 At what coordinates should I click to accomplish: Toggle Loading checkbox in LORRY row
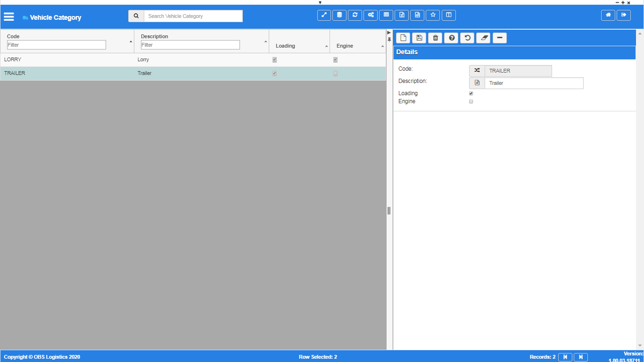[274, 60]
